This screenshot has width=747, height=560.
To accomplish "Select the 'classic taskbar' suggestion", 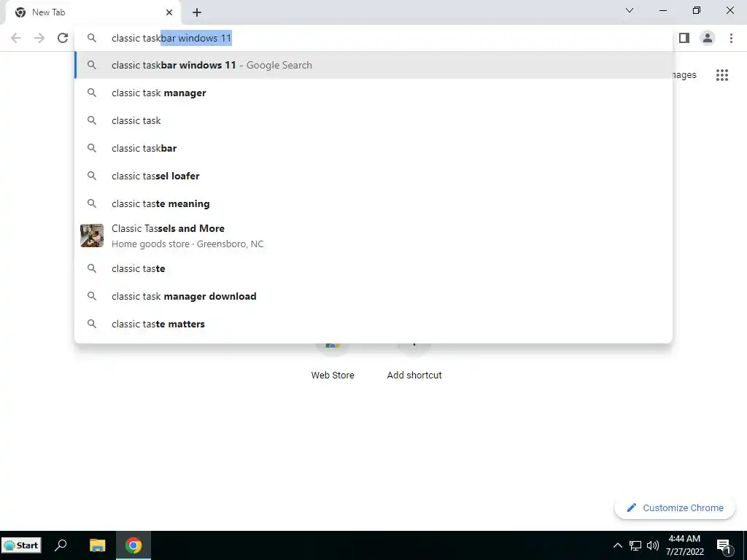I will point(374,148).
